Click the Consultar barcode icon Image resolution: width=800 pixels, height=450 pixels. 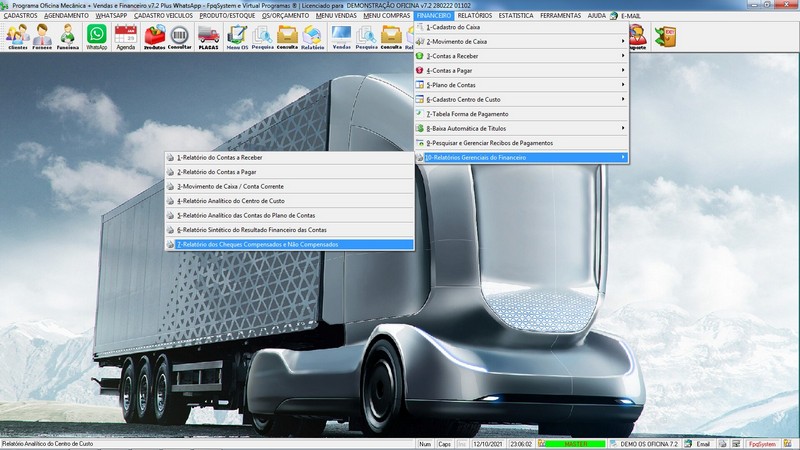(x=180, y=37)
